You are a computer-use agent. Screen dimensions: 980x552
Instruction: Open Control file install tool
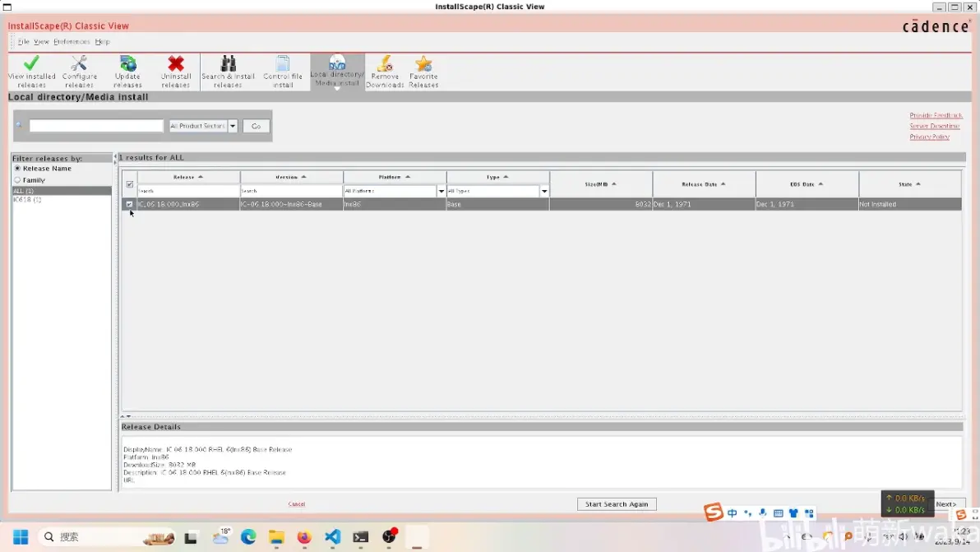283,72
